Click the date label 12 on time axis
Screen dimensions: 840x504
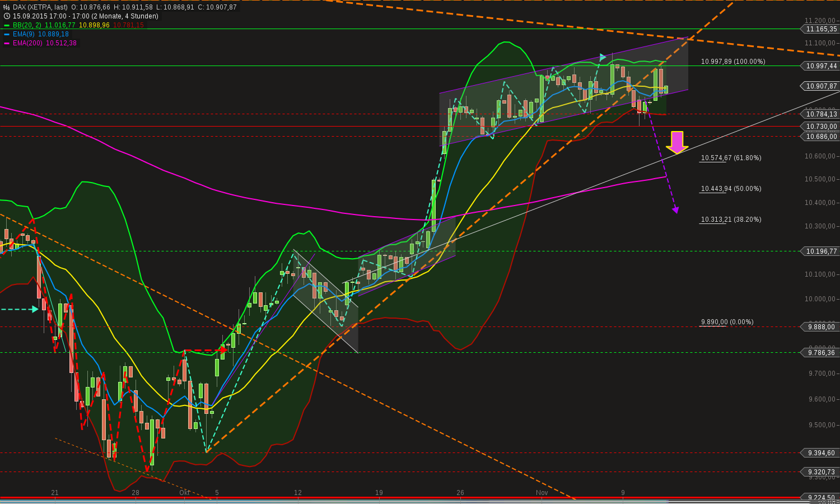point(298,493)
